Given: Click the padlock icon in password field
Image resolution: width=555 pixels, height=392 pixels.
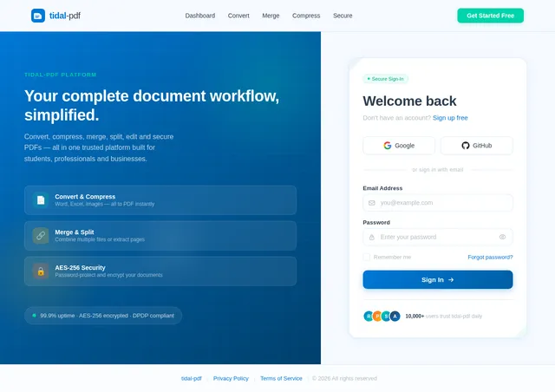Looking at the screenshot, I should point(372,238).
